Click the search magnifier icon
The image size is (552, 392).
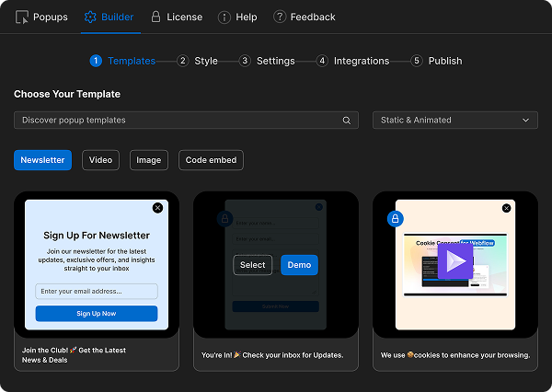click(x=347, y=121)
